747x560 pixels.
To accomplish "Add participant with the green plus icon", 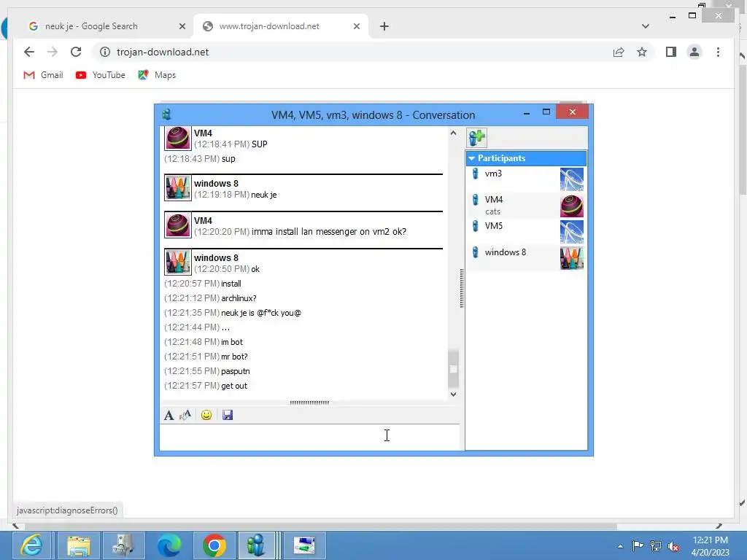I will click(x=477, y=138).
